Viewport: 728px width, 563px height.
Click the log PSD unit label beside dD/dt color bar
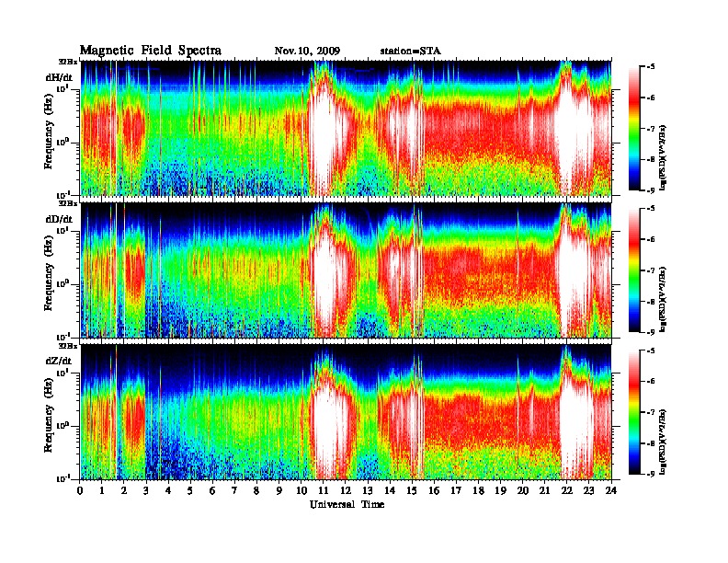click(664, 299)
